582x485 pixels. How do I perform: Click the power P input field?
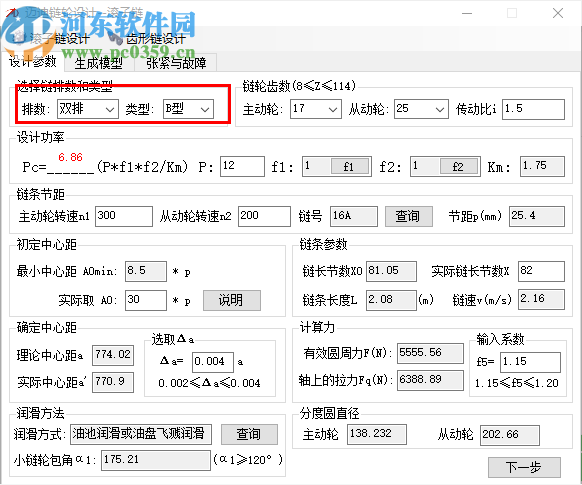(x=242, y=166)
